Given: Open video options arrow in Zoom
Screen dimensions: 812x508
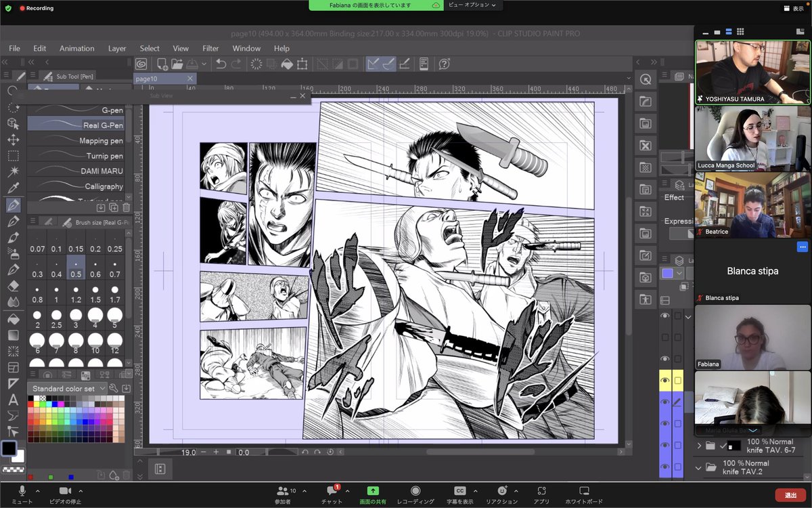Looking at the screenshot, I should tap(81, 490).
